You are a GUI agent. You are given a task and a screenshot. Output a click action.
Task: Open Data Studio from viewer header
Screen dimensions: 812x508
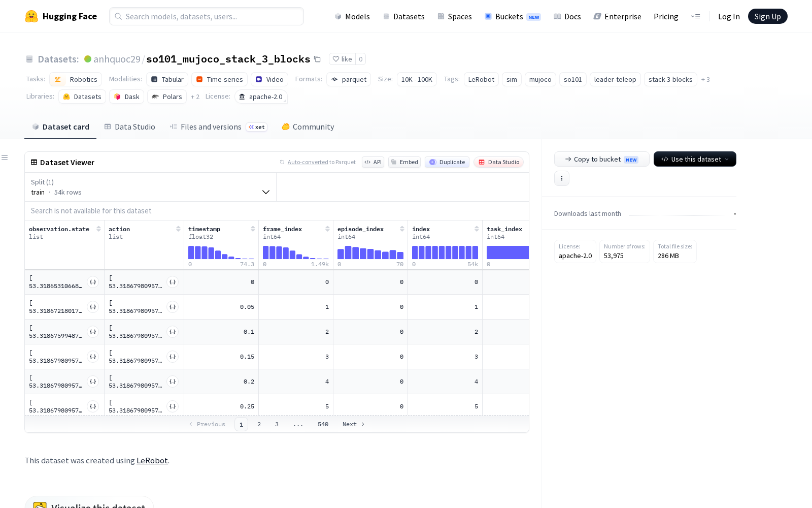click(x=499, y=162)
